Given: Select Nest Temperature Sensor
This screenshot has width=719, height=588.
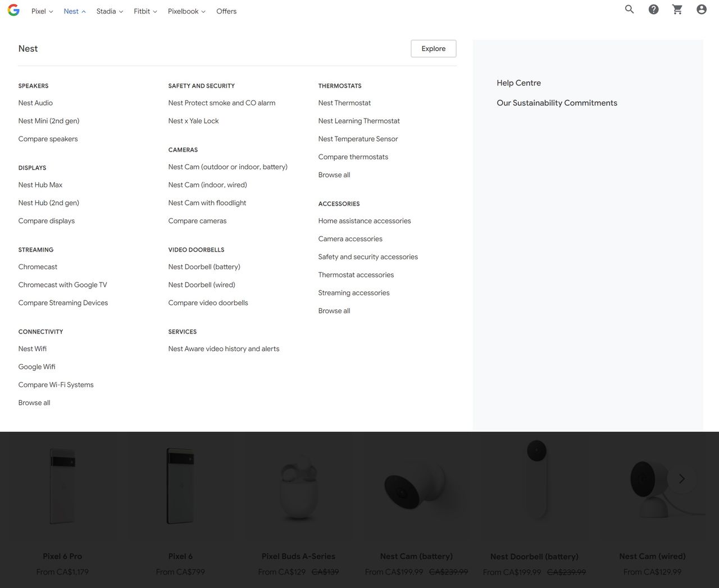Looking at the screenshot, I should [358, 139].
